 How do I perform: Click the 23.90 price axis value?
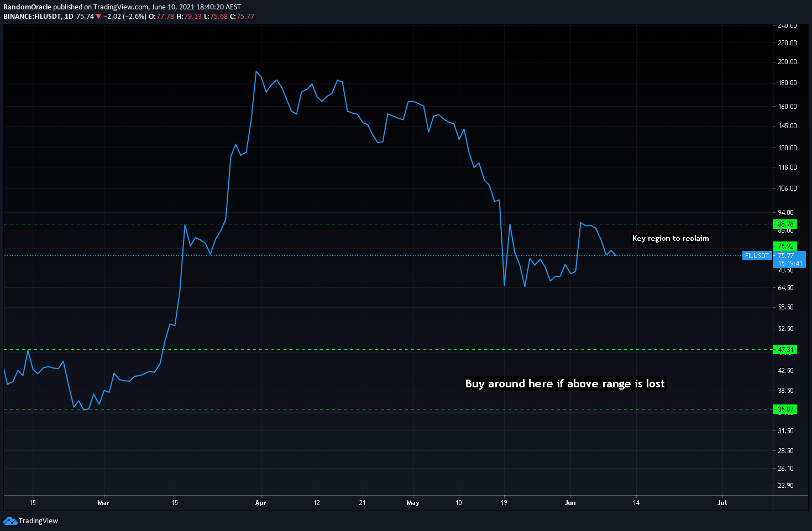point(785,486)
